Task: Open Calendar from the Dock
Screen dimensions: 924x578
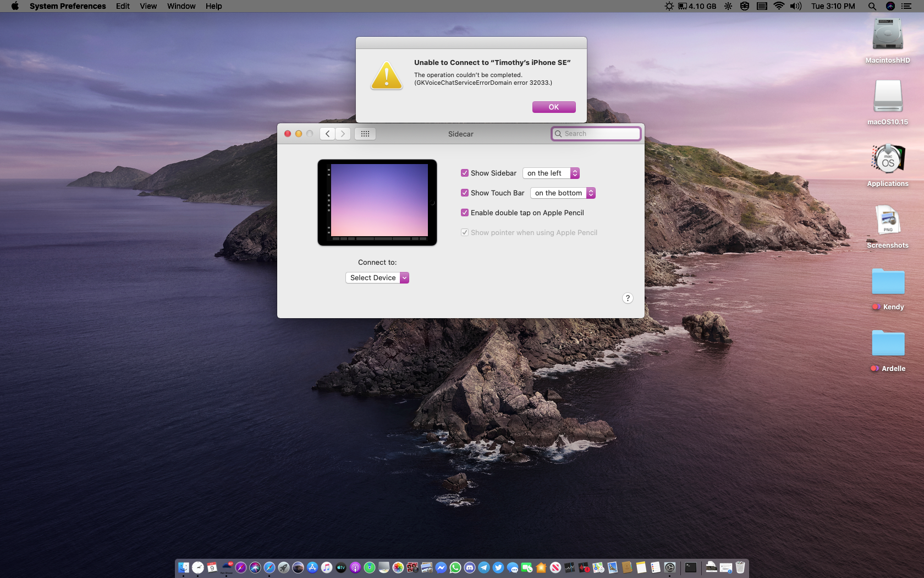Action: 212,568
